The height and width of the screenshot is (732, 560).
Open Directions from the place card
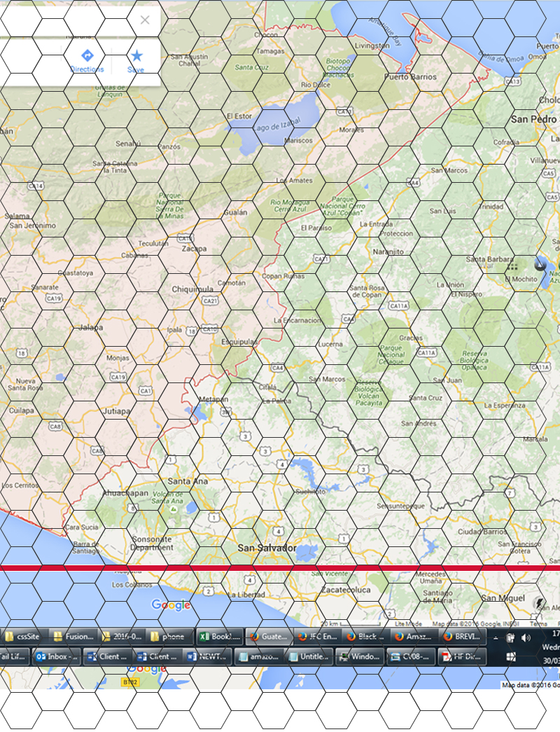(87, 61)
